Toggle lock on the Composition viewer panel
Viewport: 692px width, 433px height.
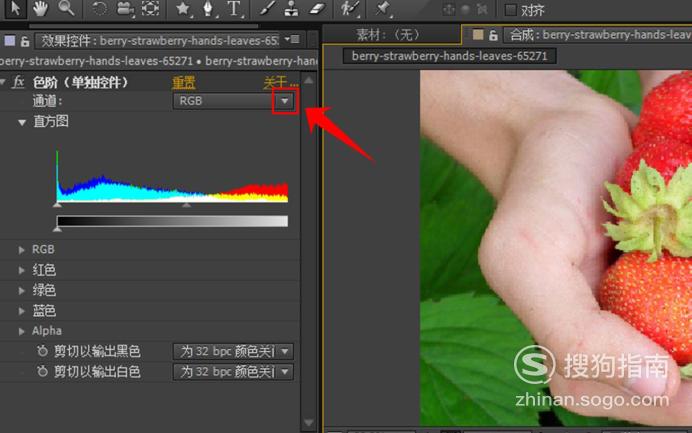[493, 35]
